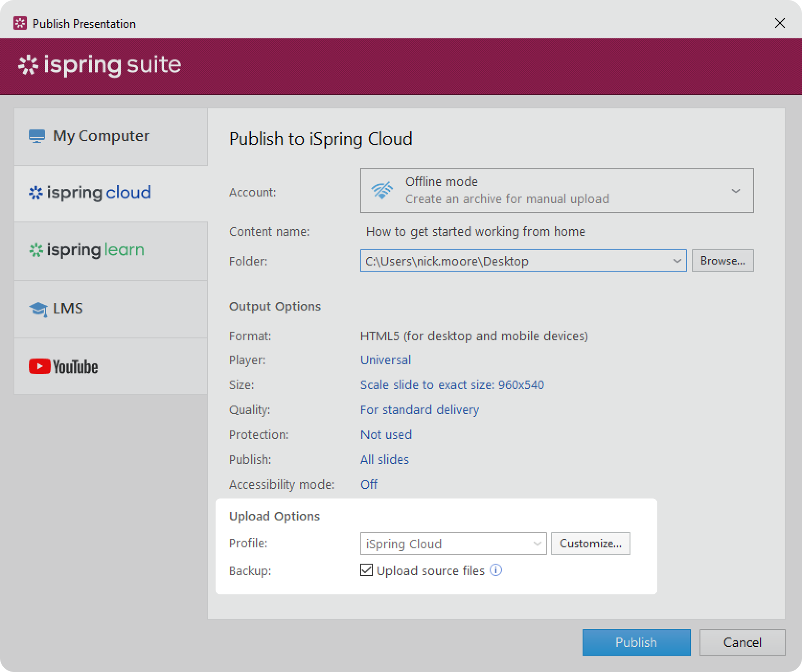The image size is (802, 672).
Task: Open the Not used protection link
Action: (386, 435)
